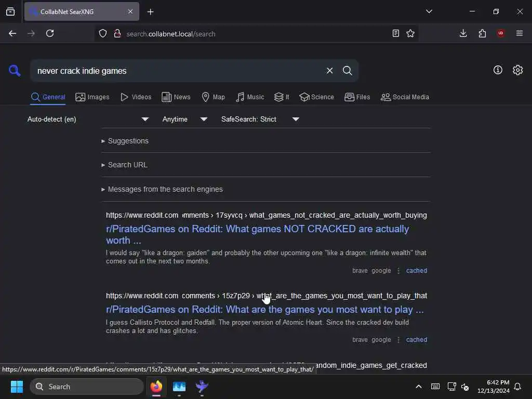The width and height of the screenshot is (532, 399).
Task: Switch to Social Media search category
Action: coord(404,97)
